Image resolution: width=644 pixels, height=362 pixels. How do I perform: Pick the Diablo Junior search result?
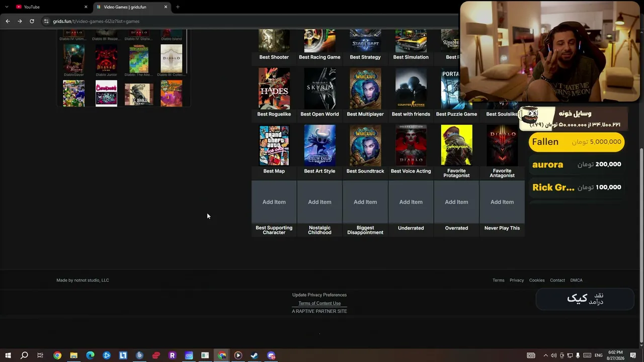coord(106,58)
